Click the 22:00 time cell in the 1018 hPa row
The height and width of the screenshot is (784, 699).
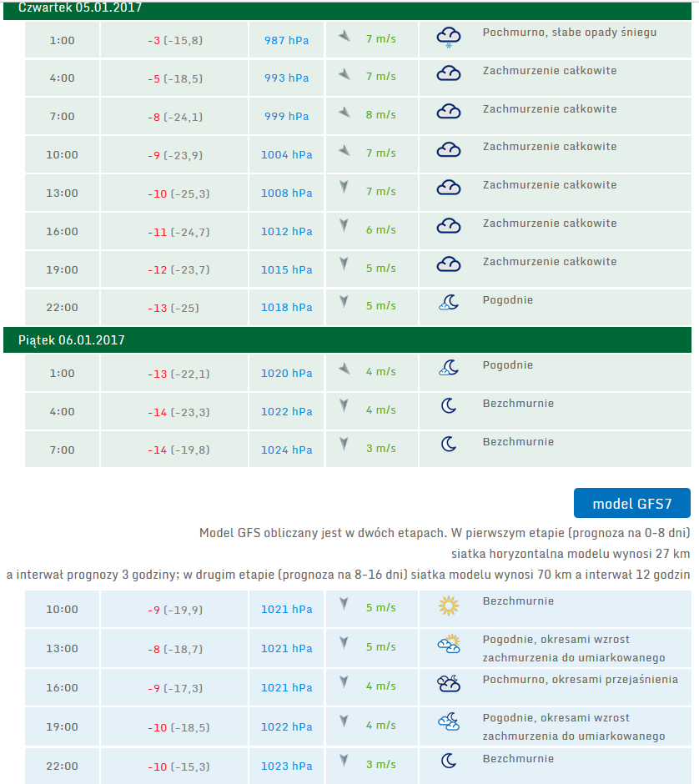pos(62,308)
